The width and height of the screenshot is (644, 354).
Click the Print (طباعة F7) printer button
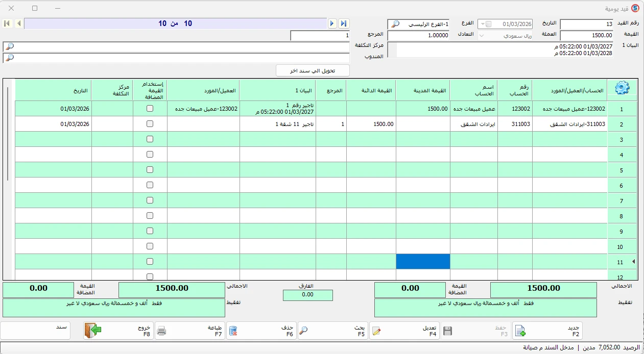(190, 331)
